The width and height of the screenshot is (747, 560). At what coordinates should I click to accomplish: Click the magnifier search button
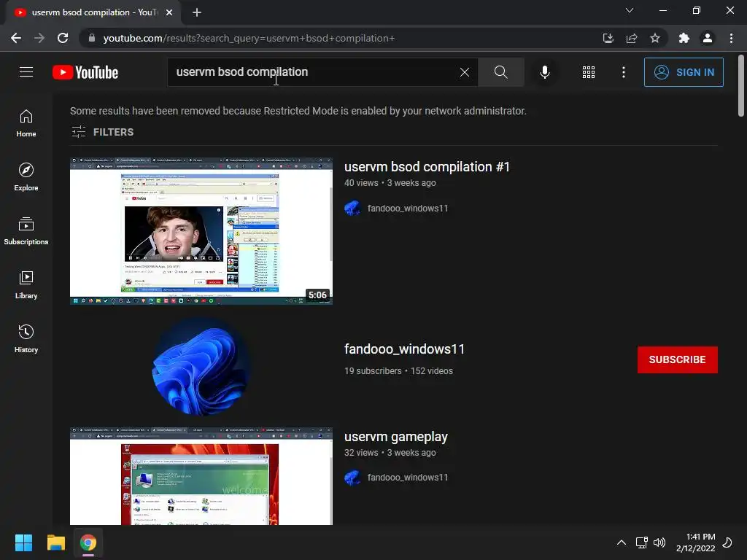coord(500,72)
